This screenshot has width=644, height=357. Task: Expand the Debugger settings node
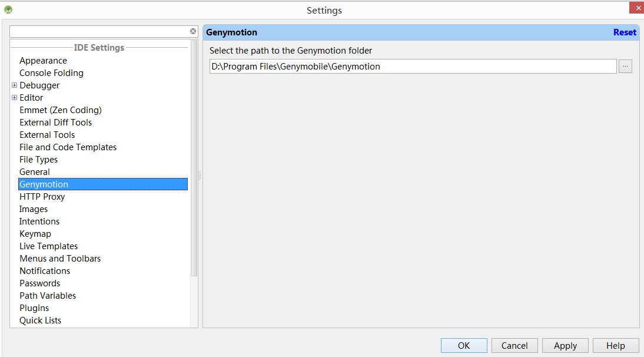tap(15, 85)
